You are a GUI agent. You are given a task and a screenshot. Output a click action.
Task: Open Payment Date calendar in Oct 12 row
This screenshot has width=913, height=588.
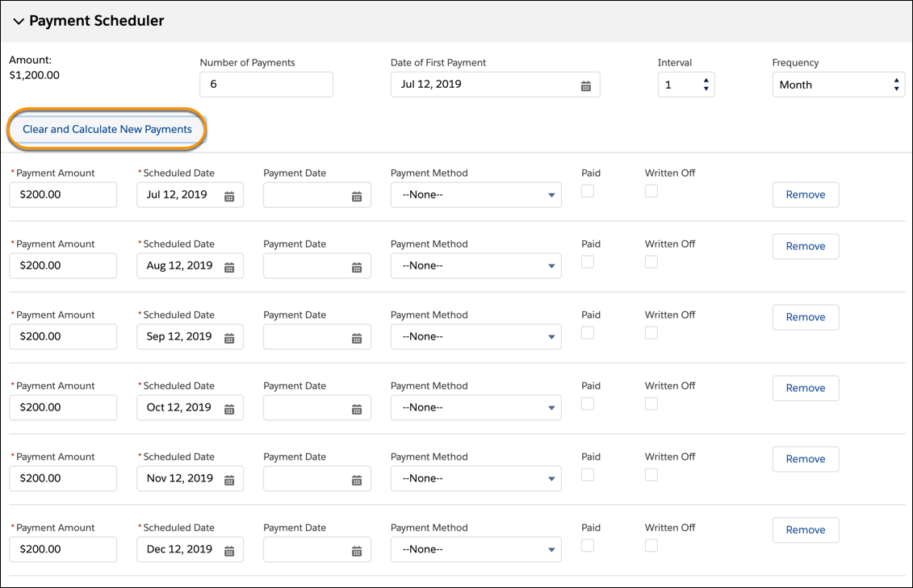tap(357, 410)
